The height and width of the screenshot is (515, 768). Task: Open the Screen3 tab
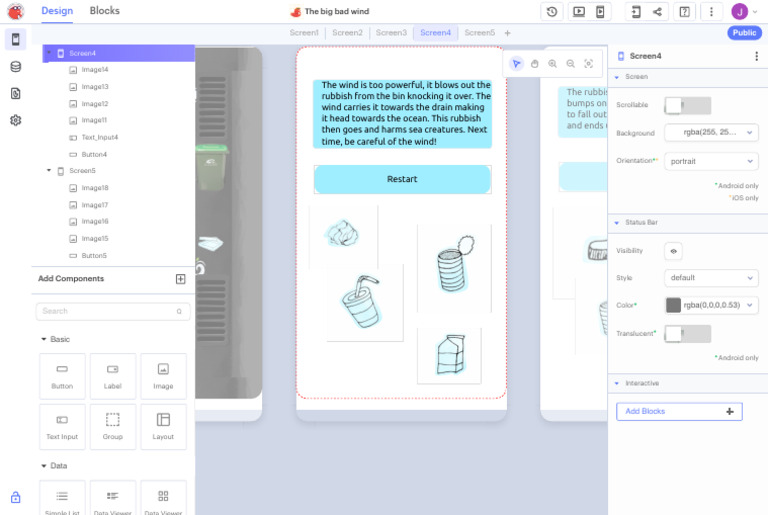(391, 33)
